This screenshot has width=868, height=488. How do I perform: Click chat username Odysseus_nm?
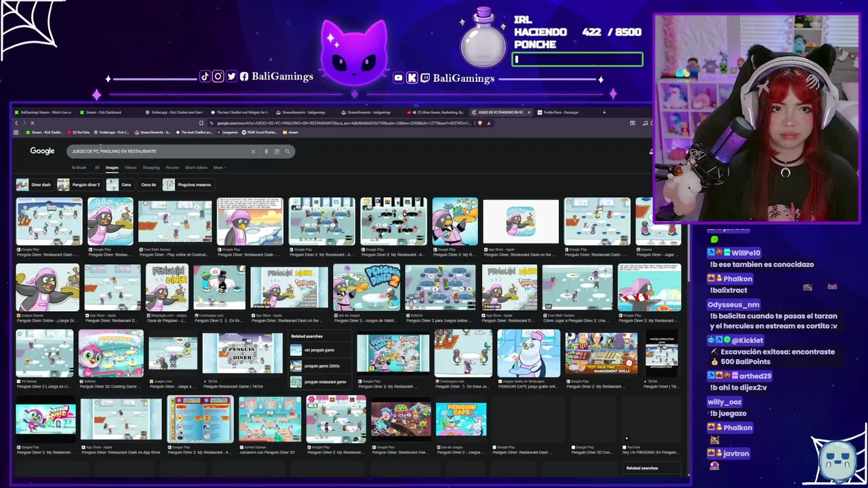pos(734,305)
